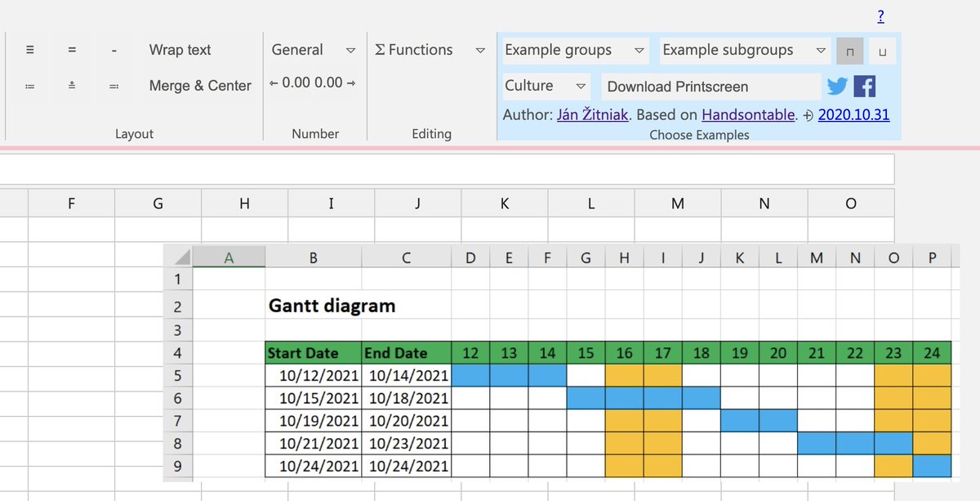
Task: Click the Facebook share icon
Action: [x=864, y=85]
